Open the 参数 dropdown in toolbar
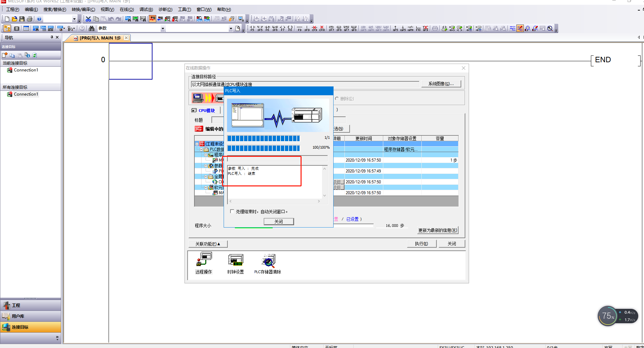This screenshot has width=644, height=348. click(163, 29)
